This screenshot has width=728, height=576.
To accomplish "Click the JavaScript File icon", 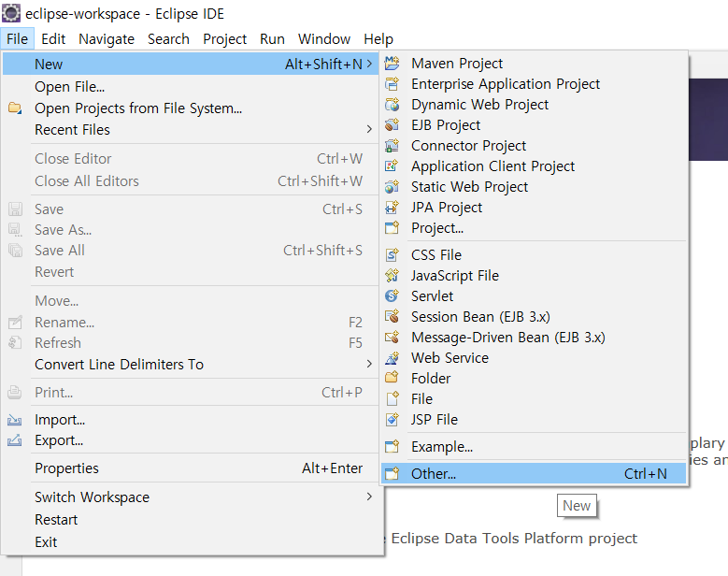I will pyautogui.click(x=392, y=276).
